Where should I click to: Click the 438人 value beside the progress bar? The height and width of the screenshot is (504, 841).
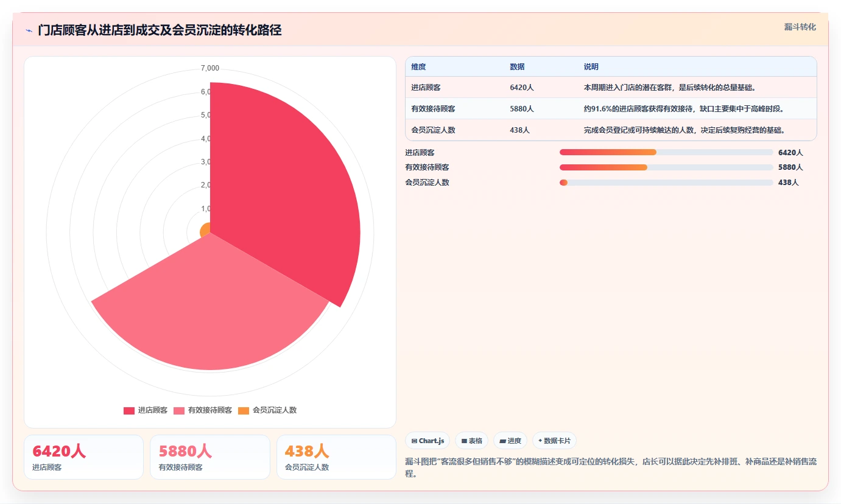pos(789,183)
